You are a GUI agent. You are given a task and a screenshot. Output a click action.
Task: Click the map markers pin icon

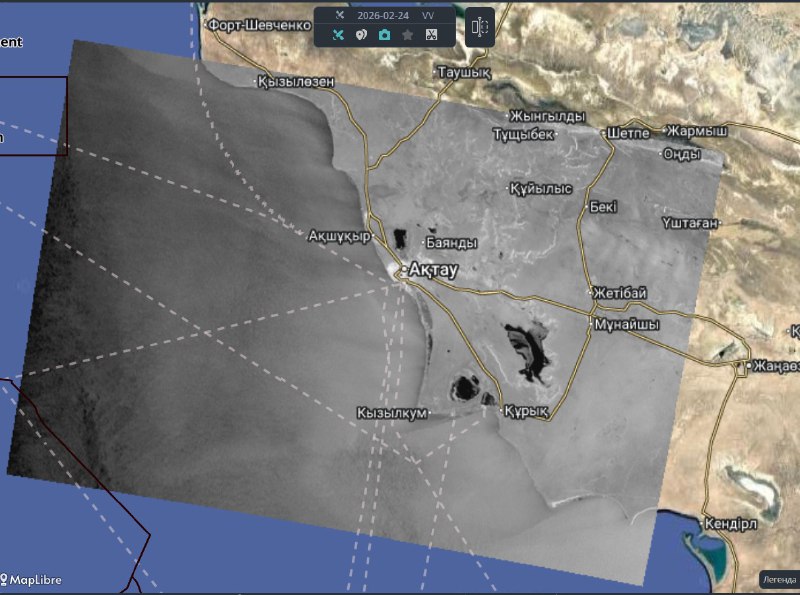point(362,35)
